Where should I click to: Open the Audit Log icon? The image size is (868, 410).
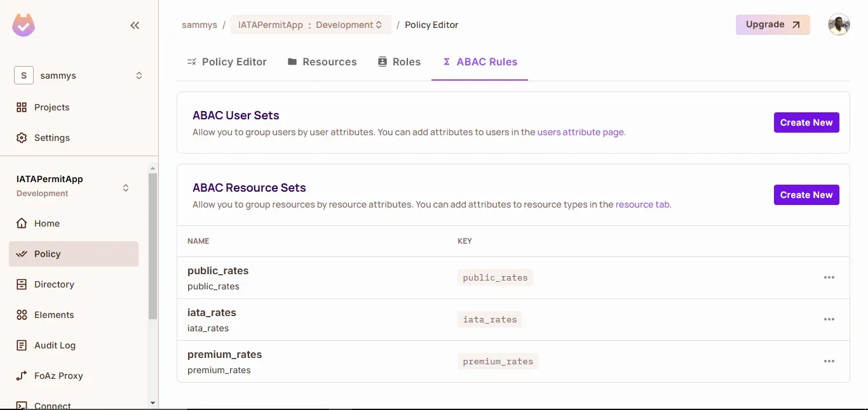(22, 345)
